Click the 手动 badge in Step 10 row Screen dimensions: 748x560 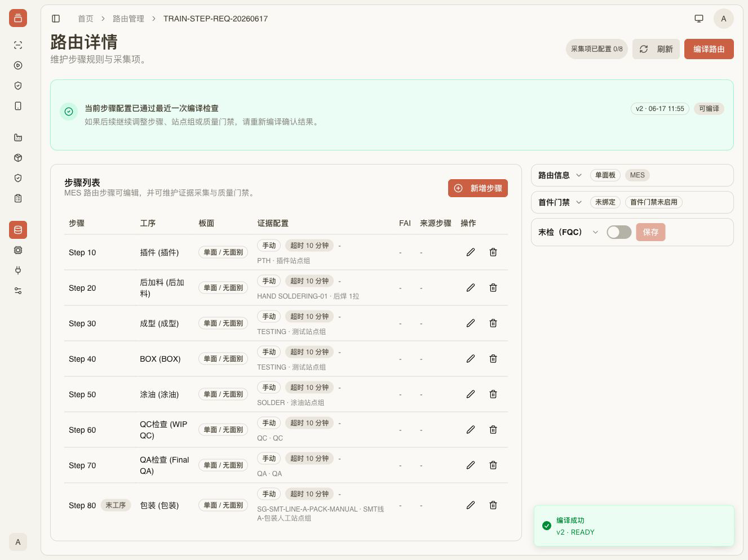pos(269,246)
